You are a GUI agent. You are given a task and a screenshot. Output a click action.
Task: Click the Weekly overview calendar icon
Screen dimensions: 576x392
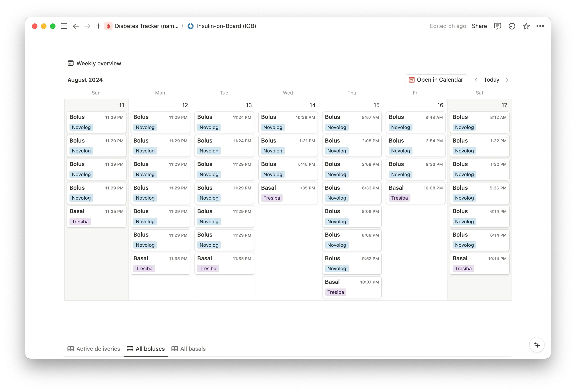tap(70, 63)
